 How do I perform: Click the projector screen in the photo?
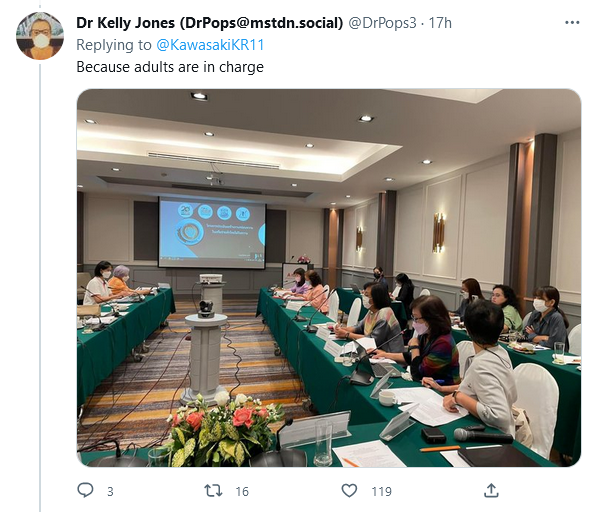[212, 232]
